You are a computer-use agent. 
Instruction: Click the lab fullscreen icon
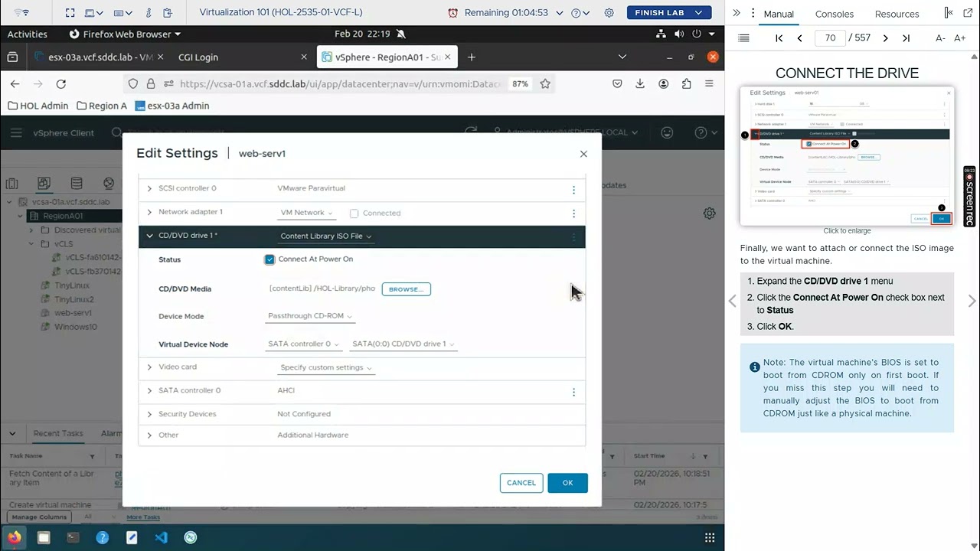[x=70, y=13]
